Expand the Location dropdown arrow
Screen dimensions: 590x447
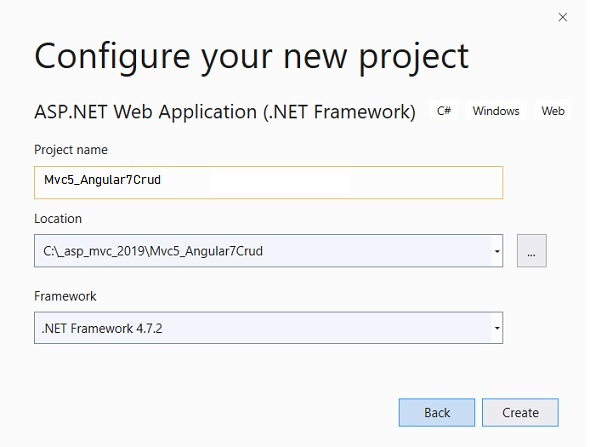coord(497,251)
